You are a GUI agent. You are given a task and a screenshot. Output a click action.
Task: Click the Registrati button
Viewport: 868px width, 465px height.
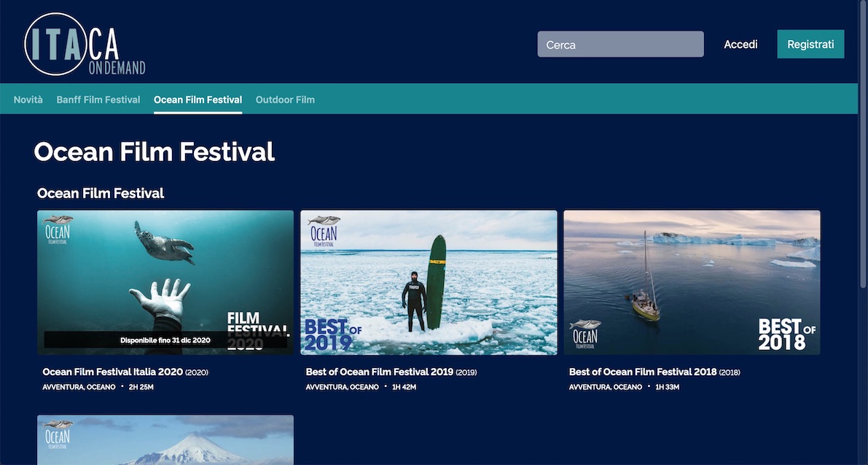pos(810,44)
